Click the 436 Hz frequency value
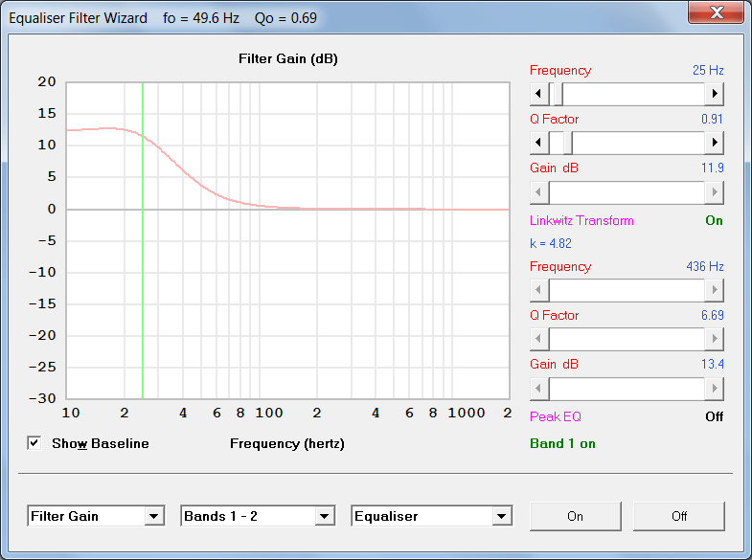This screenshot has width=752, height=560. [704, 266]
